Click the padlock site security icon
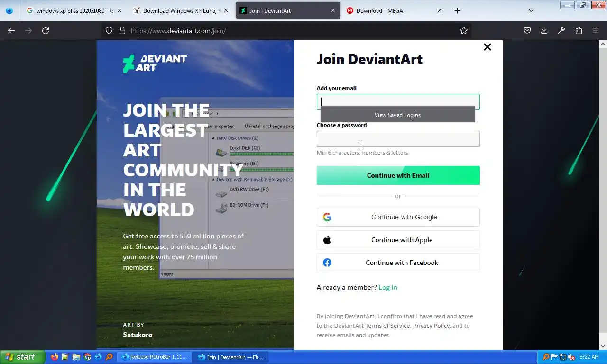607x364 pixels. point(122,30)
